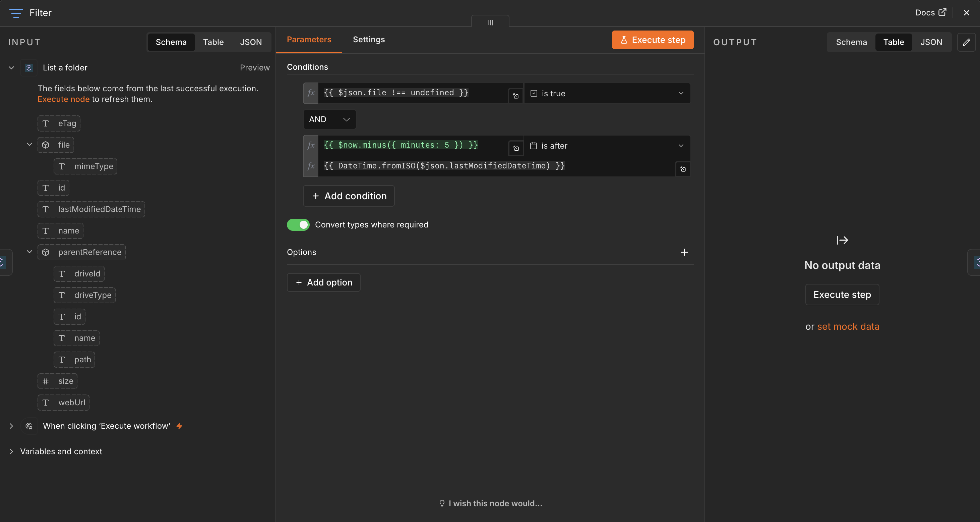Viewport: 980px width, 522px height.
Task: Click the T icon of eTag field
Action: [x=46, y=123]
